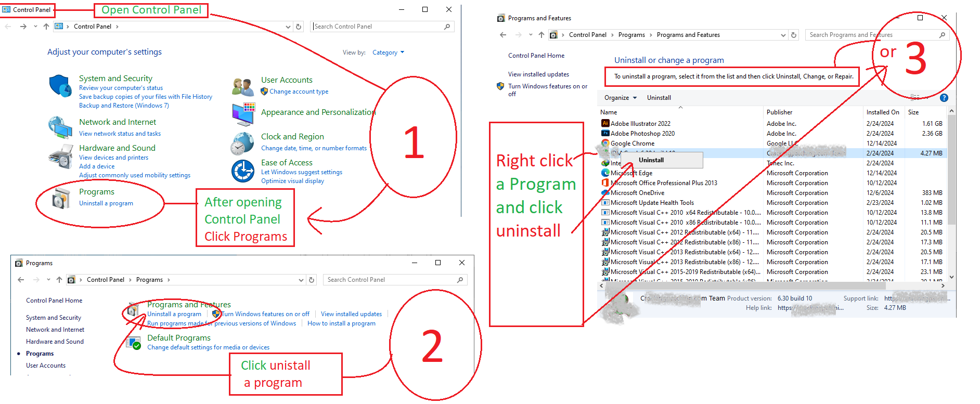This screenshot has width=980, height=404.
Task: Click Uninstall in the Programs and Features toolbar
Action: tap(659, 98)
